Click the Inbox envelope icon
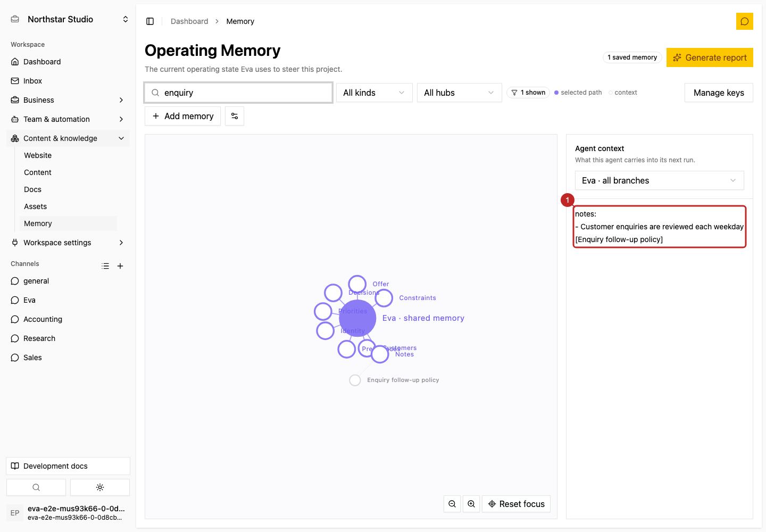Viewport: 766px width, 532px height. tap(15, 81)
